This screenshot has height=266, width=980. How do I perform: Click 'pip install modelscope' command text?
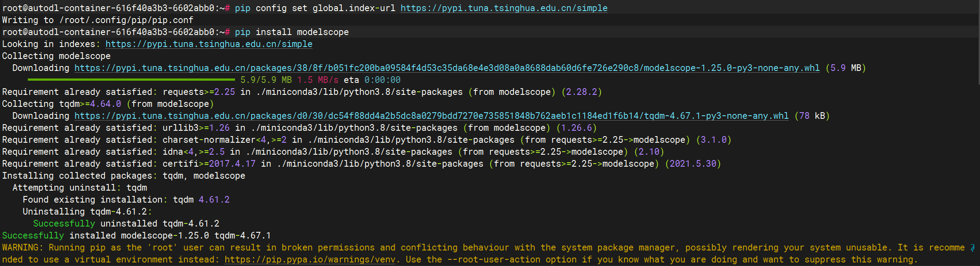(292, 32)
